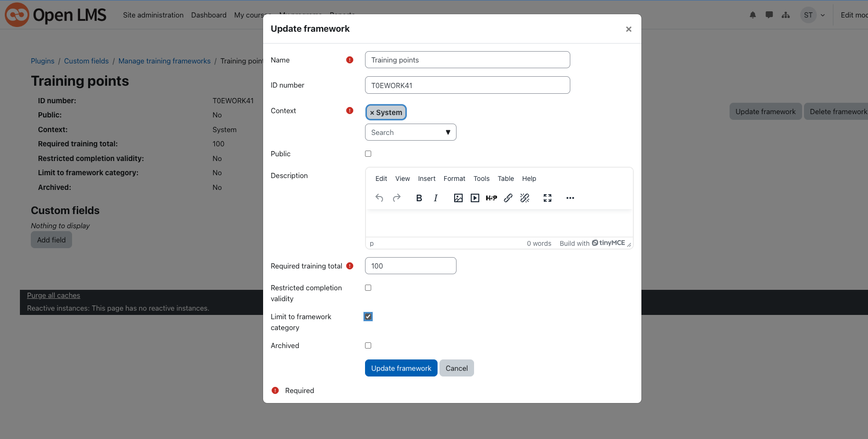Click the undo icon in editor

pyautogui.click(x=379, y=198)
